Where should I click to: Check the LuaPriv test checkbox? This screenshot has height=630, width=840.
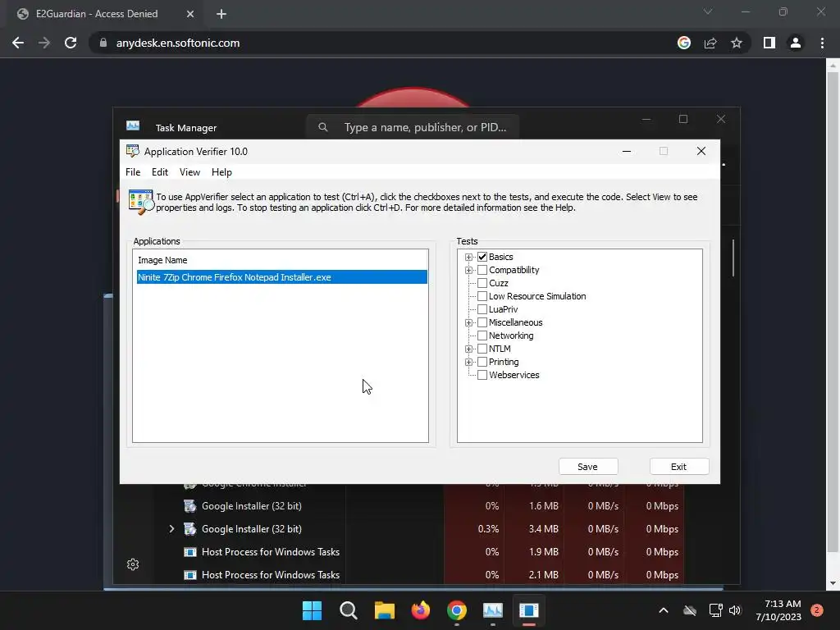pyautogui.click(x=482, y=309)
